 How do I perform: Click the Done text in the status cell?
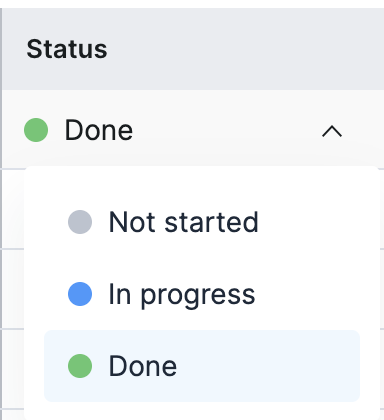pyautogui.click(x=99, y=130)
